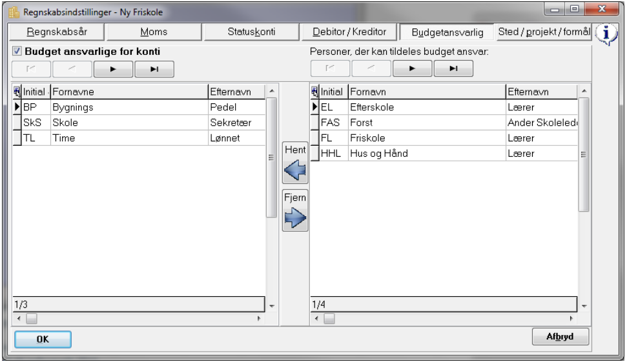Confirm with the OK button
The height and width of the screenshot is (364, 627).
click(x=43, y=339)
